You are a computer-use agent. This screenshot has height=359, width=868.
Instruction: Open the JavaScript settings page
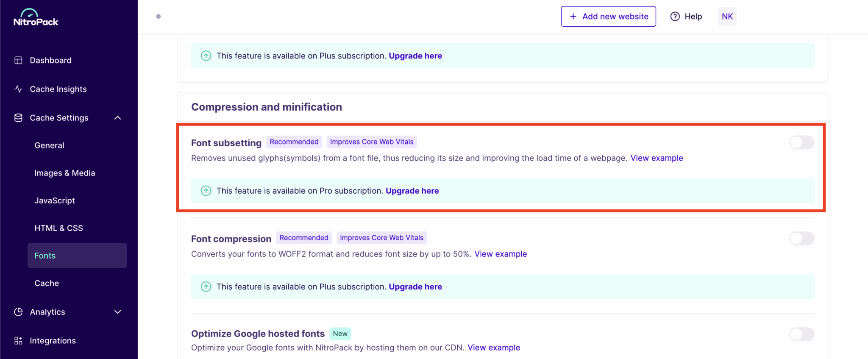point(55,200)
